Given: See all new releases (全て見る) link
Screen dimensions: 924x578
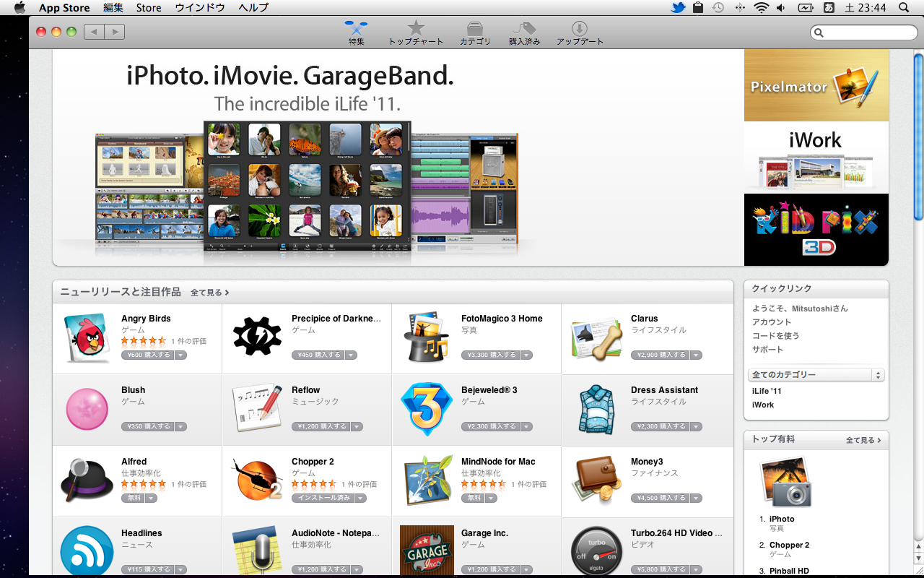Looking at the screenshot, I should [x=209, y=293].
